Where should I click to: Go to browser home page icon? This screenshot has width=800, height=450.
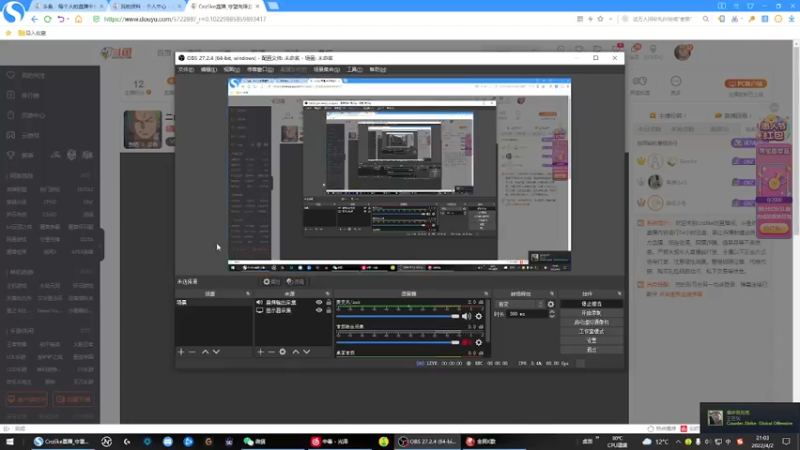pyautogui.click(x=79, y=19)
